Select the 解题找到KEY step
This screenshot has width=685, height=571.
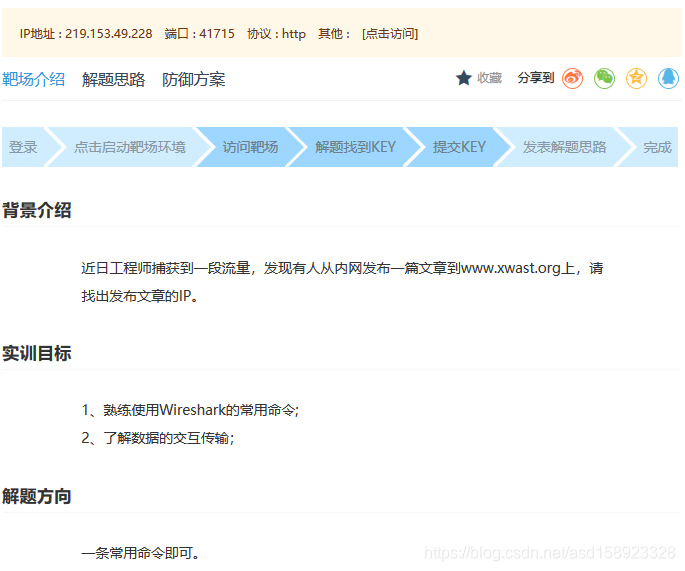[355, 147]
